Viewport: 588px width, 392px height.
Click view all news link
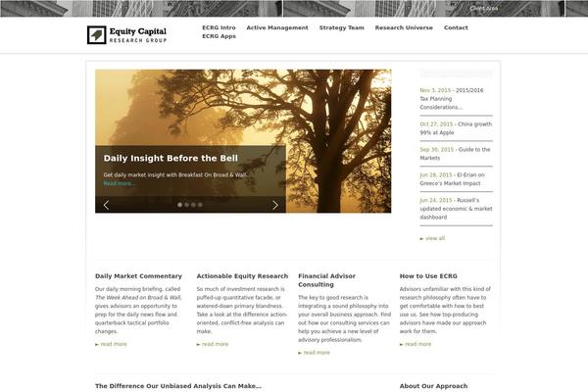pos(432,238)
